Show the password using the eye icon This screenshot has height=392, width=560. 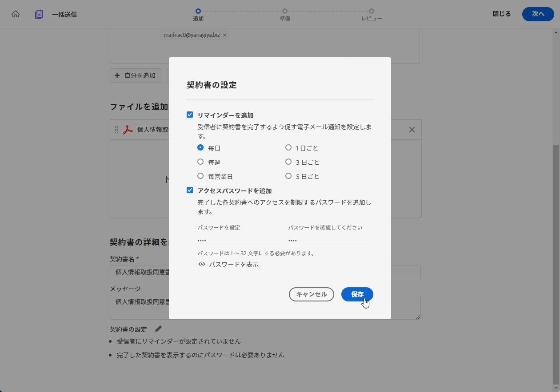(x=202, y=264)
